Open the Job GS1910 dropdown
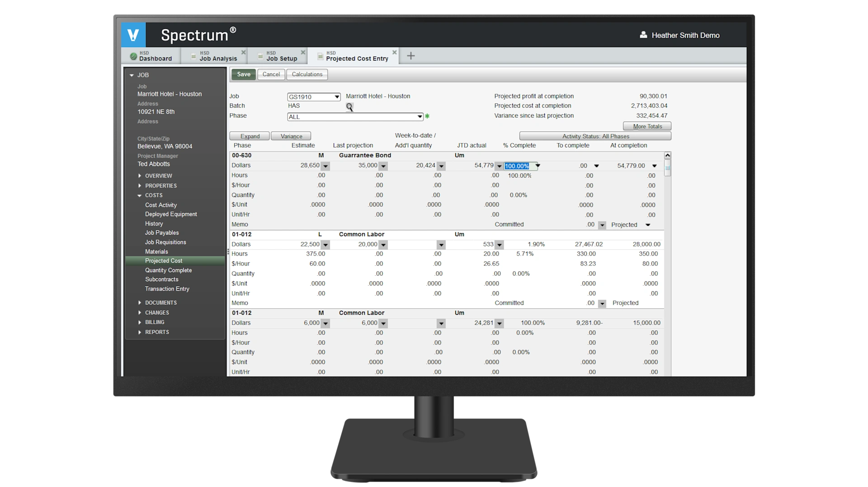The width and height of the screenshot is (868, 487). click(x=337, y=97)
